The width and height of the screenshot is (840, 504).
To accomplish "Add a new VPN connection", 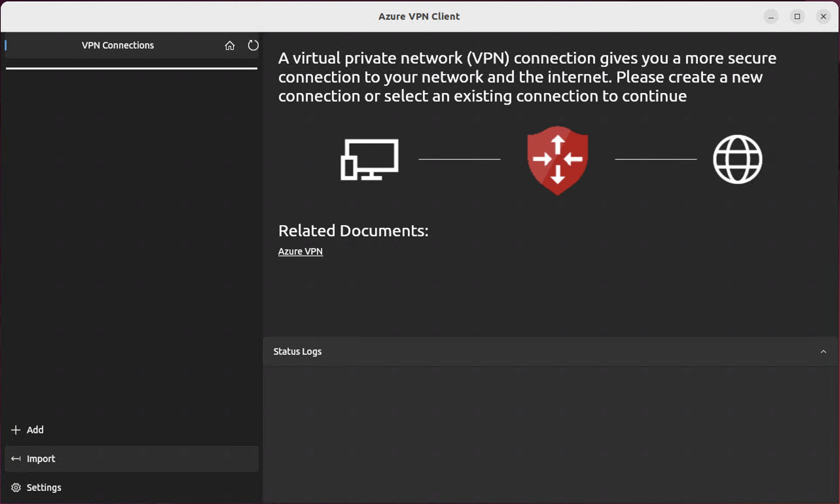I will pos(131,430).
